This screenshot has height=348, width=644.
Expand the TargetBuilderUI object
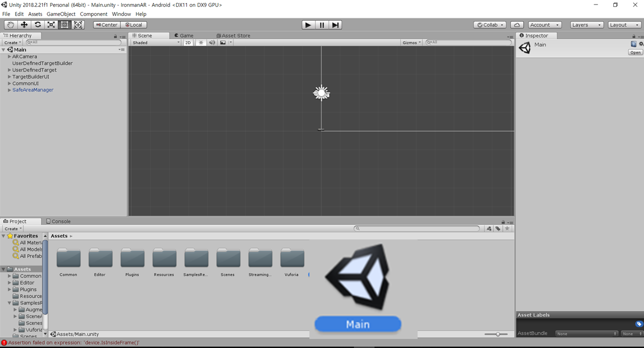9,77
